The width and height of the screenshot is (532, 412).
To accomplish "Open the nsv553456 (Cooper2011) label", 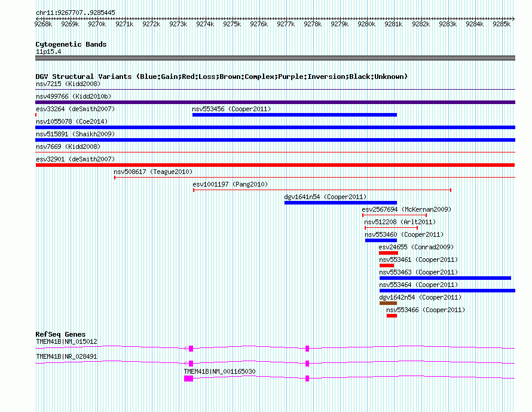I will click(x=231, y=109).
